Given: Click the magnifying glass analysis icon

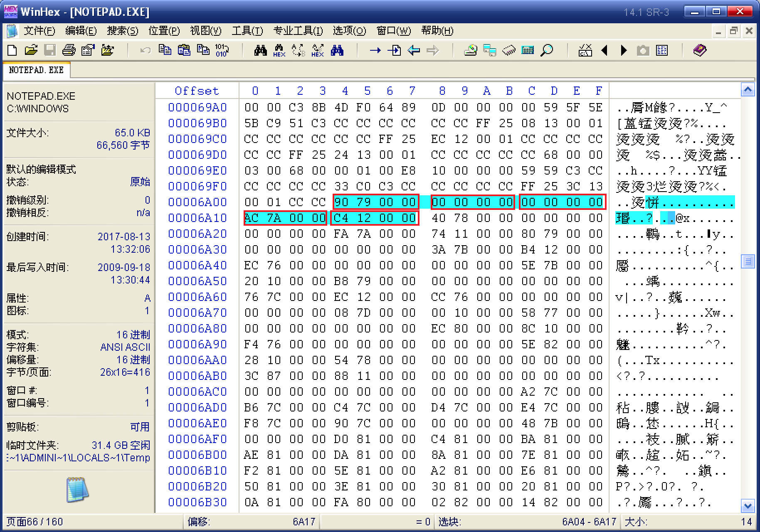Looking at the screenshot, I should coord(547,51).
